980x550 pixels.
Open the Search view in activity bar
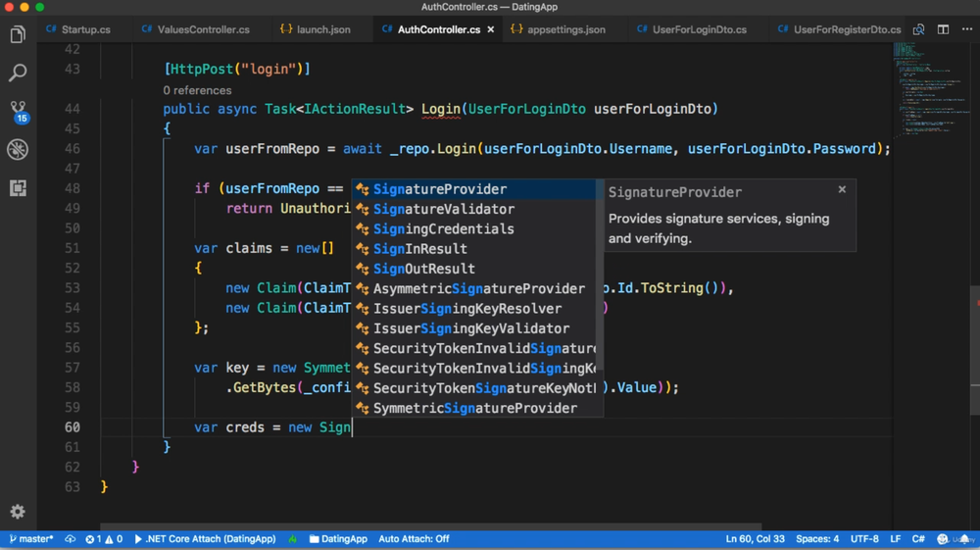click(18, 73)
